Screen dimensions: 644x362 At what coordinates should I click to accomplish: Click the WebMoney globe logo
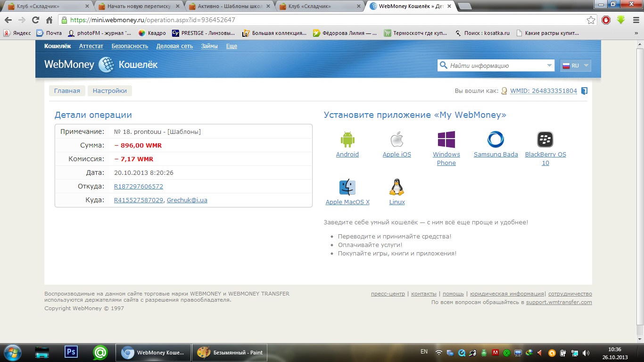point(106,65)
